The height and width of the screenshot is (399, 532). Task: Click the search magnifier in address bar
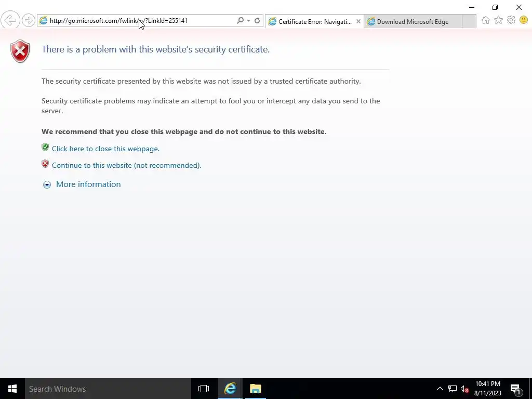(x=240, y=20)
